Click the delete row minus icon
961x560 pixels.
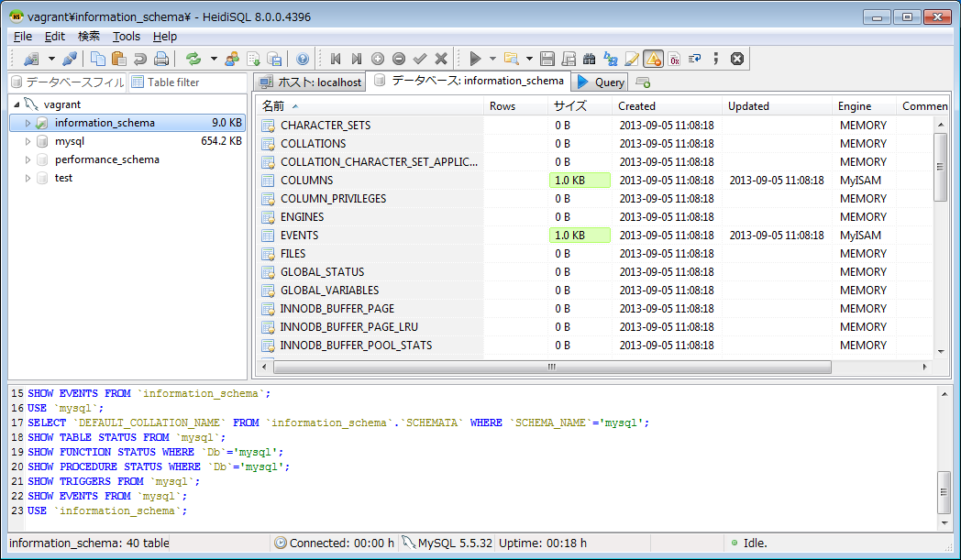[x=399, y=59]
